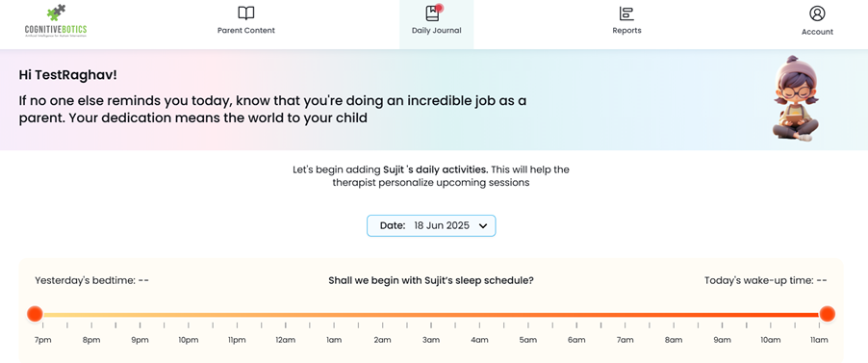The height and width of the screenshot is (363, 868).
Task: Click the bedtime slider handle at 7pm
Action: 35,314
